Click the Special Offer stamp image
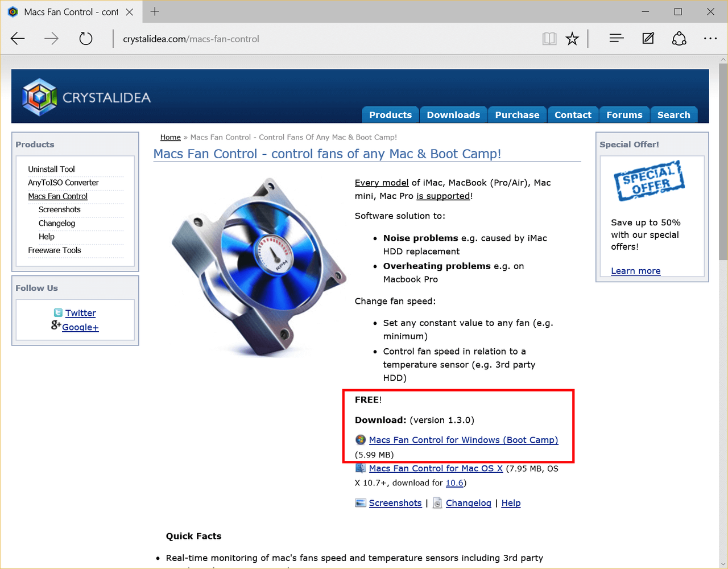The height and width of the screenshot is (569, 728). coord(649,181)
